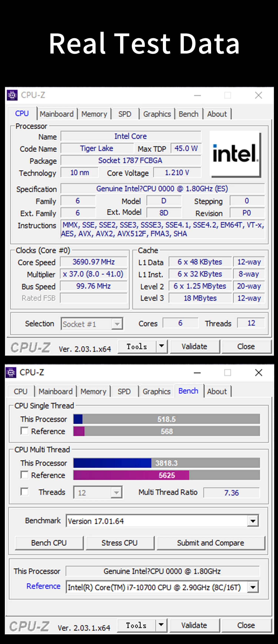Select CPU tab in upper CPU-Z window

pos(22,113)
